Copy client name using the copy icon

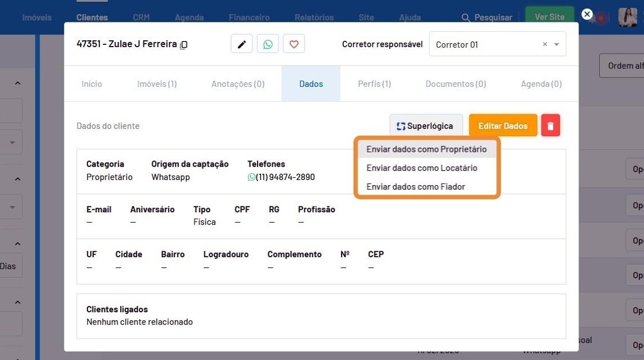click(184, 45)
